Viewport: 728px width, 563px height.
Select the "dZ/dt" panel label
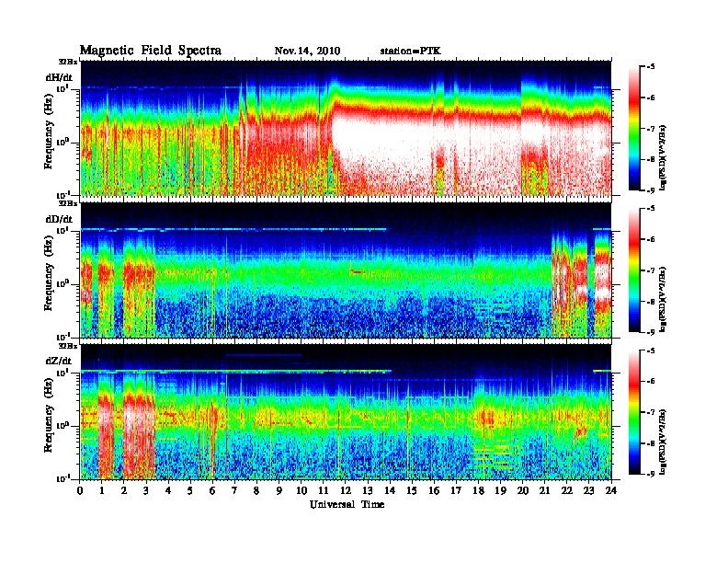(59, 361)
